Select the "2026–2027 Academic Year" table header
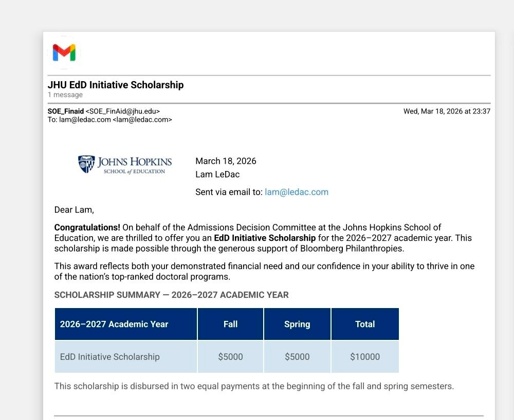The height and width of the screenshot is (420, 514). [x=114, y=324]
